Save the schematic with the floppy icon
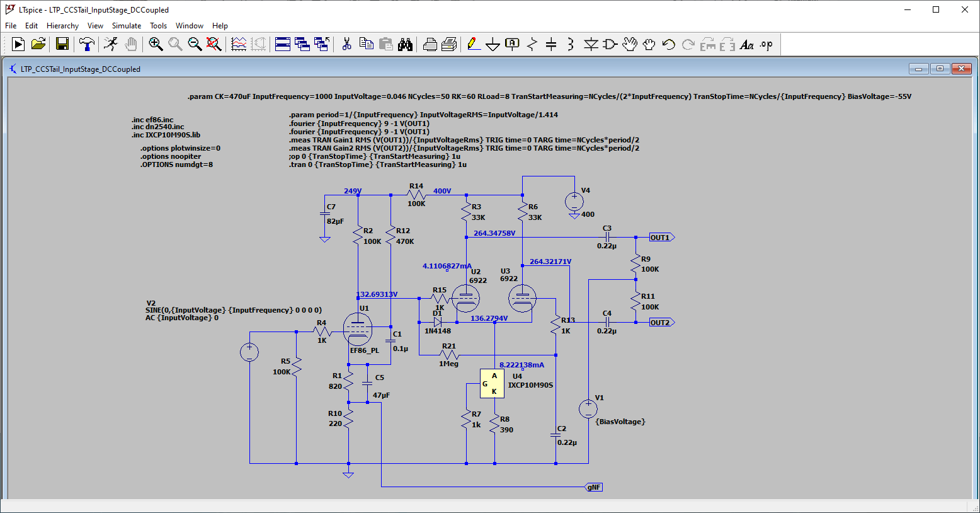 [62, 44]
